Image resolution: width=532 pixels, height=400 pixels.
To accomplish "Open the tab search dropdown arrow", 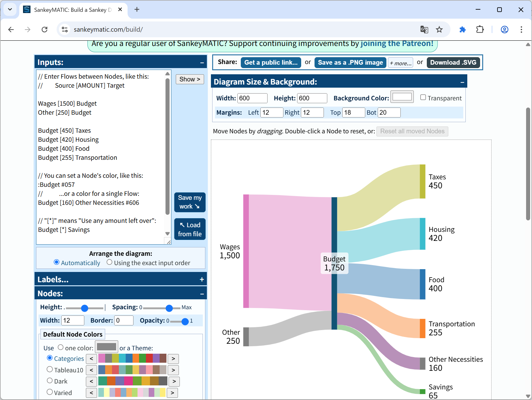I will pos(10,9).
